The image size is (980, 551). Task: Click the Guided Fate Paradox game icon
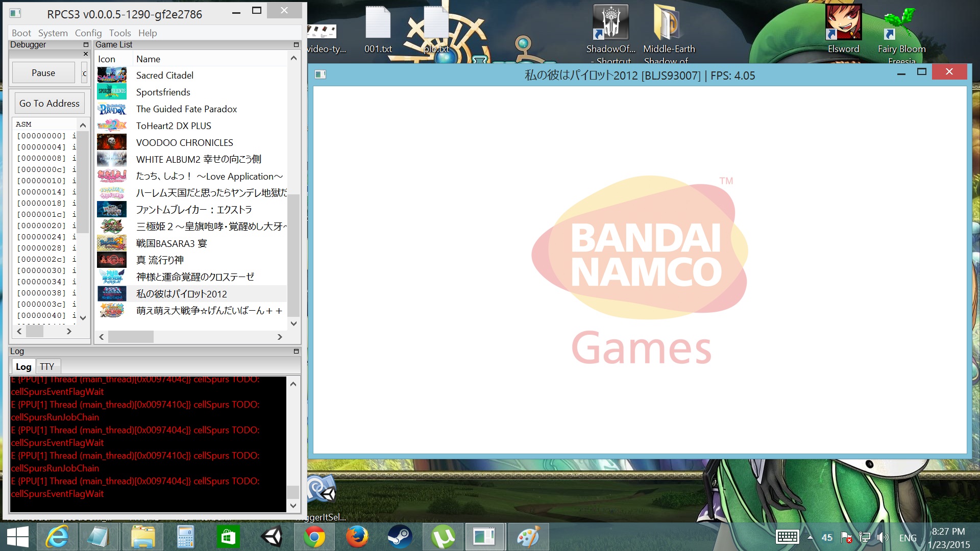point(112,109)
